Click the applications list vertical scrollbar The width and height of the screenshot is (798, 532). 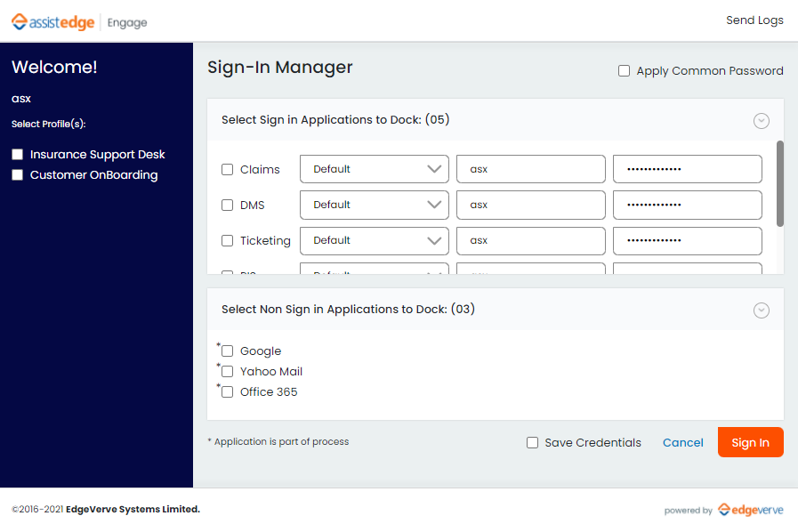[x=780, y=182]
